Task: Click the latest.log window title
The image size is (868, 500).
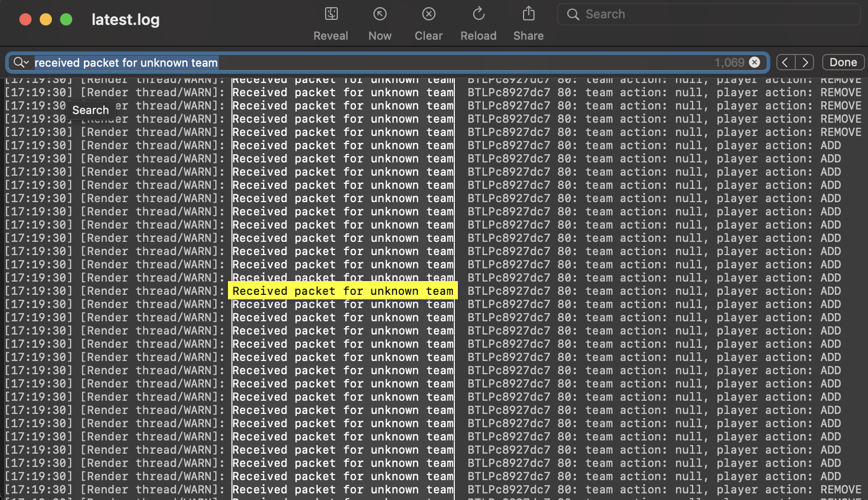Action: (126, 19)
